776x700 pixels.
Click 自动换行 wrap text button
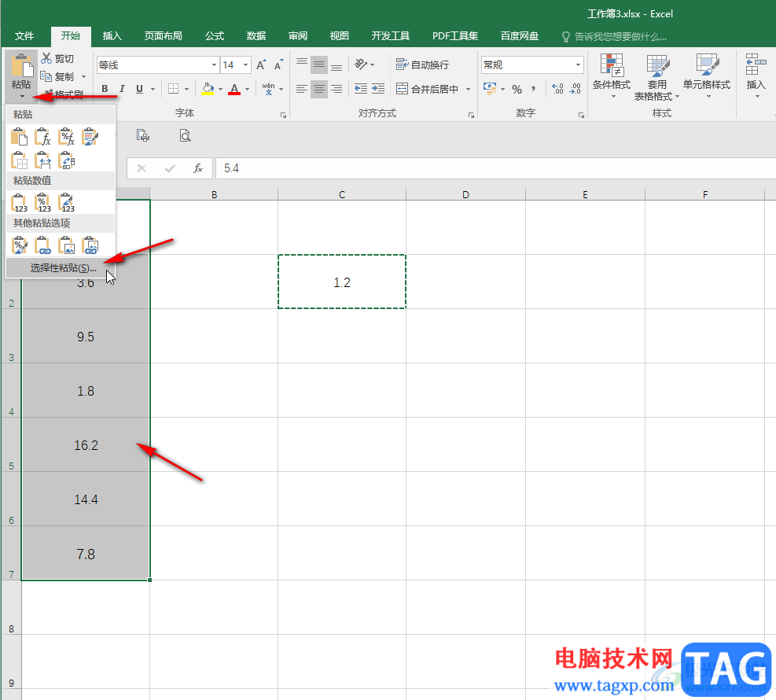pos(422,64)
